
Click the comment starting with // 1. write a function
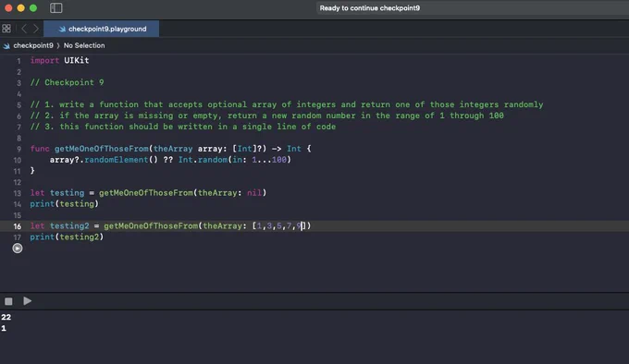click(287, 104)
